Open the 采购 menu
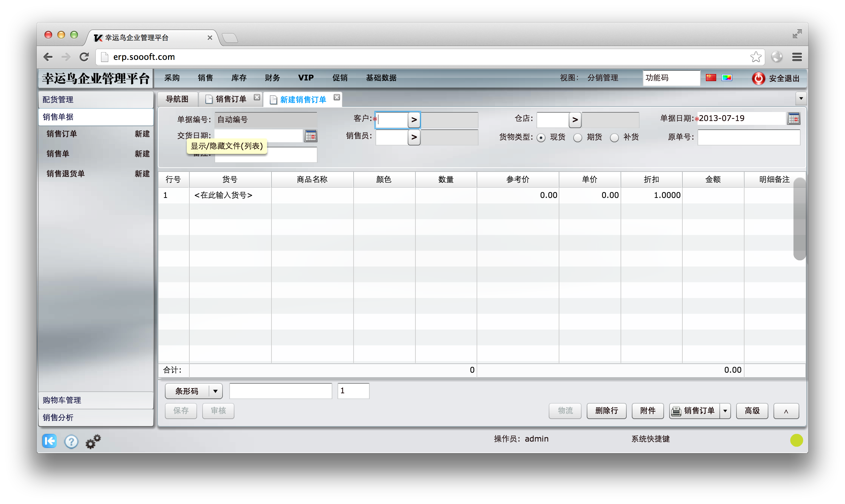This screenshot has width=845, height=504. [x=172, y=78]
